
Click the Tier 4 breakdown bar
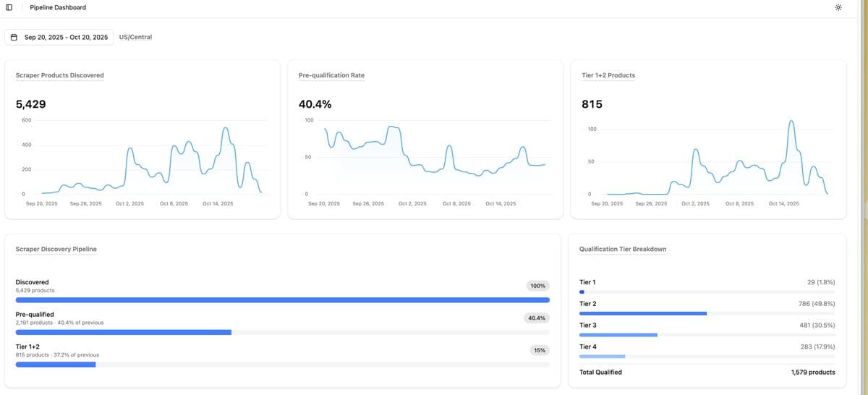click(707, 356)
